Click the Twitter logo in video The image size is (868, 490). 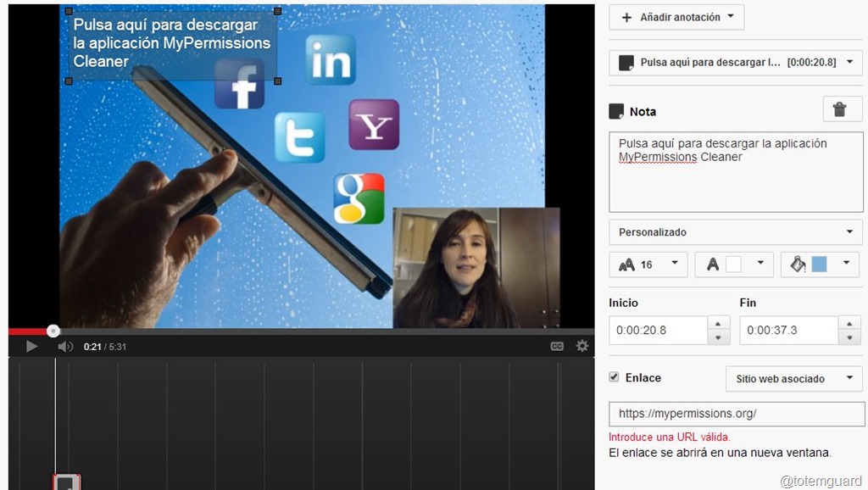pos(299,137)
